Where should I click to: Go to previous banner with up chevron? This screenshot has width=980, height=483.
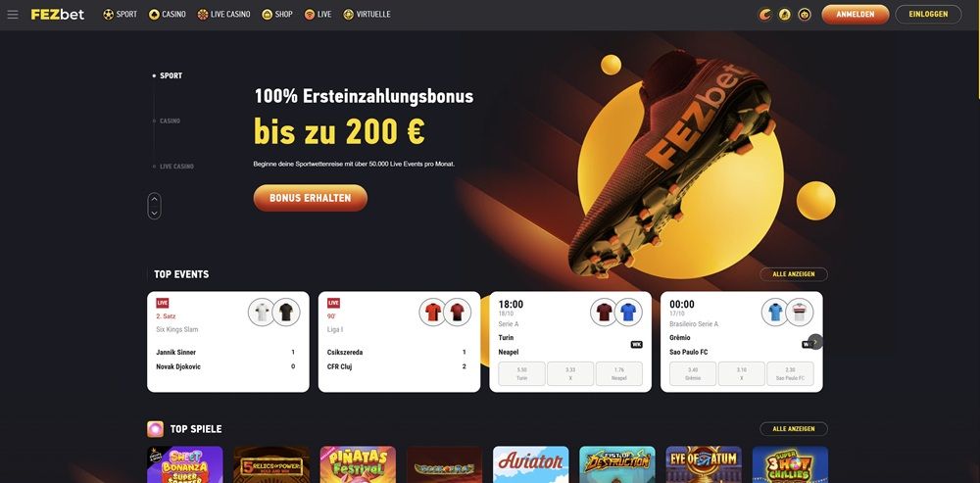tap(155, 199)
